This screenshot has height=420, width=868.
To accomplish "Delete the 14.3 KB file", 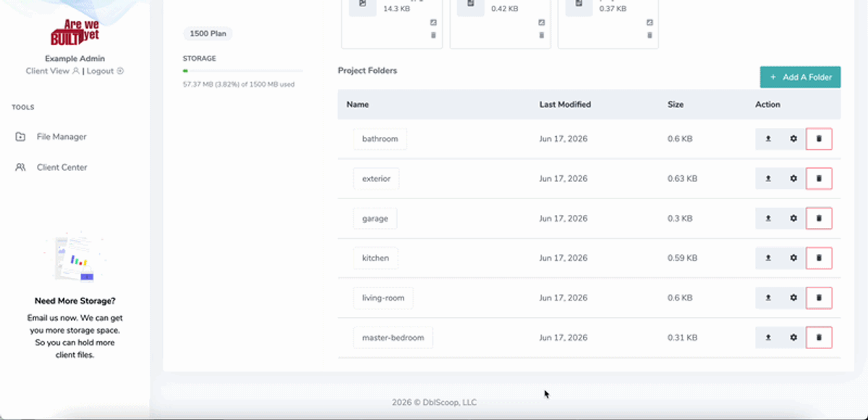I will tap(433, 35).
